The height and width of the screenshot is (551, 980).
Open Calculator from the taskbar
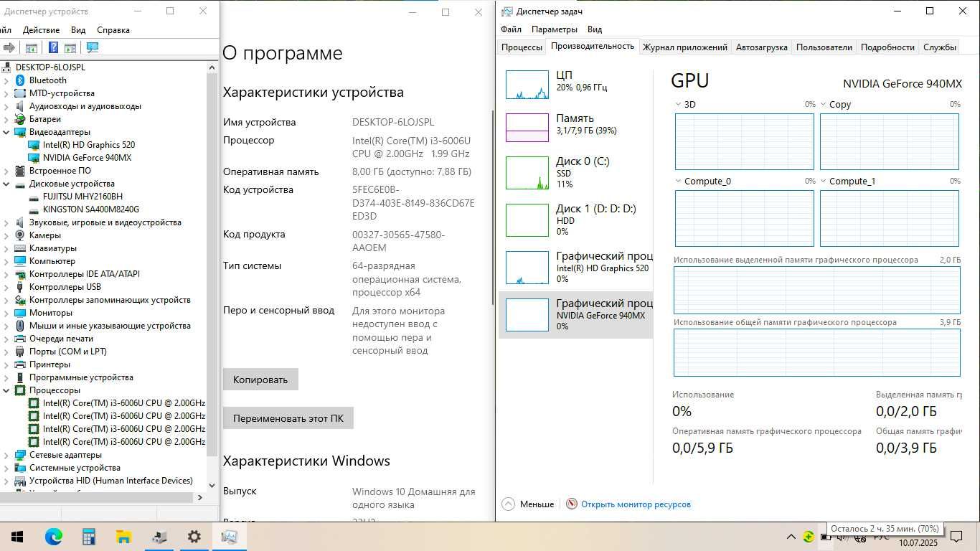(89, 537)
